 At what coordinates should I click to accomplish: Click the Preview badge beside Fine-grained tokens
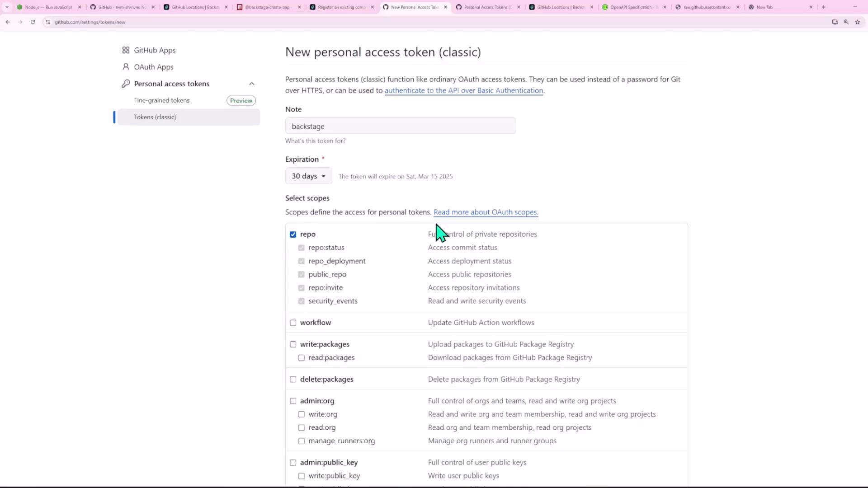click(x=241, y=101)
